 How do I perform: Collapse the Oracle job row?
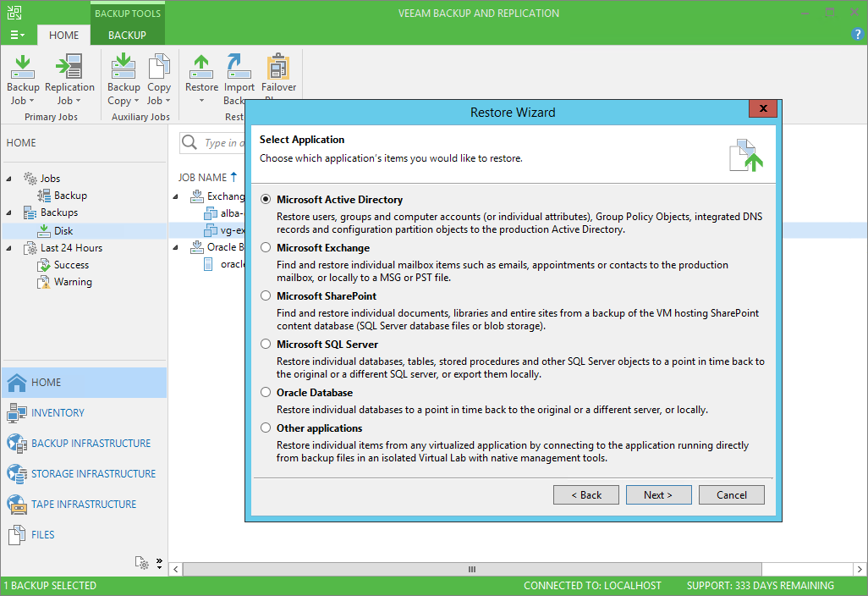coord(175,247)
